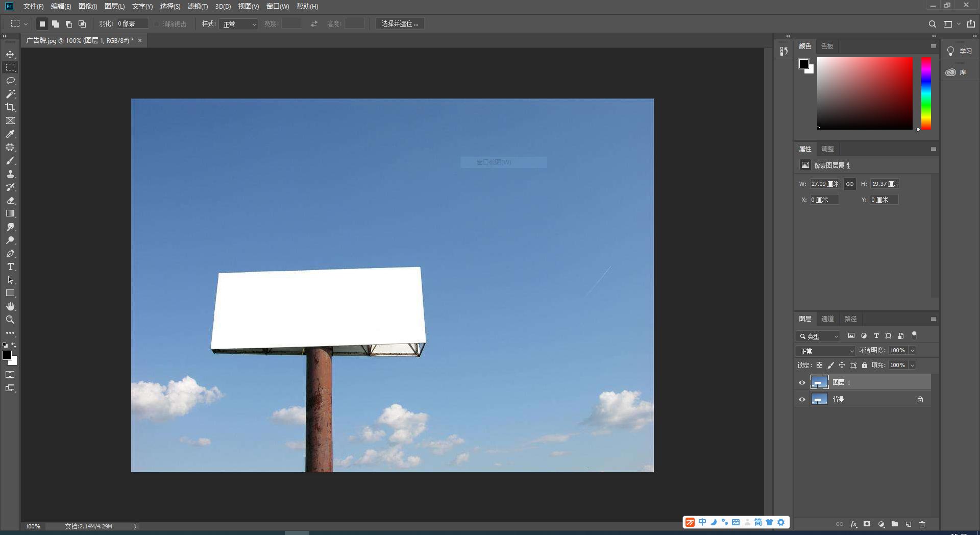Click the Delete layer trash icon
This screenshot has height=535, width=980.
click(921, 524)
